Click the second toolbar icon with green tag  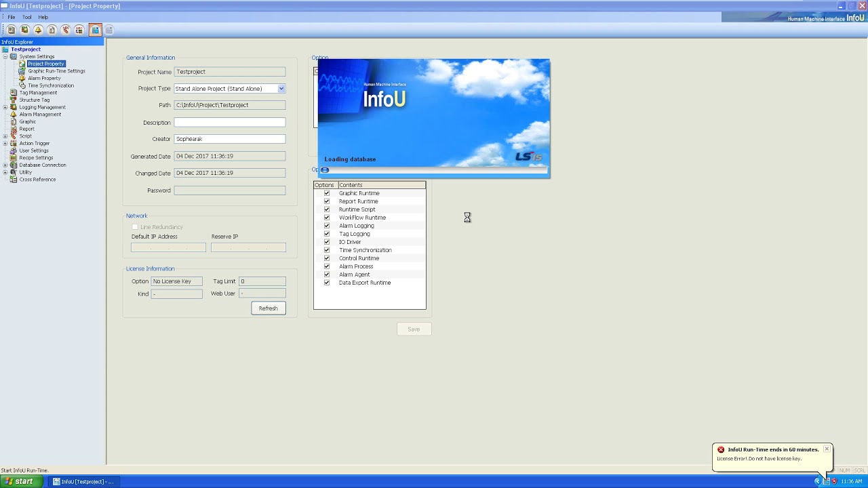(x=24, y=30)
